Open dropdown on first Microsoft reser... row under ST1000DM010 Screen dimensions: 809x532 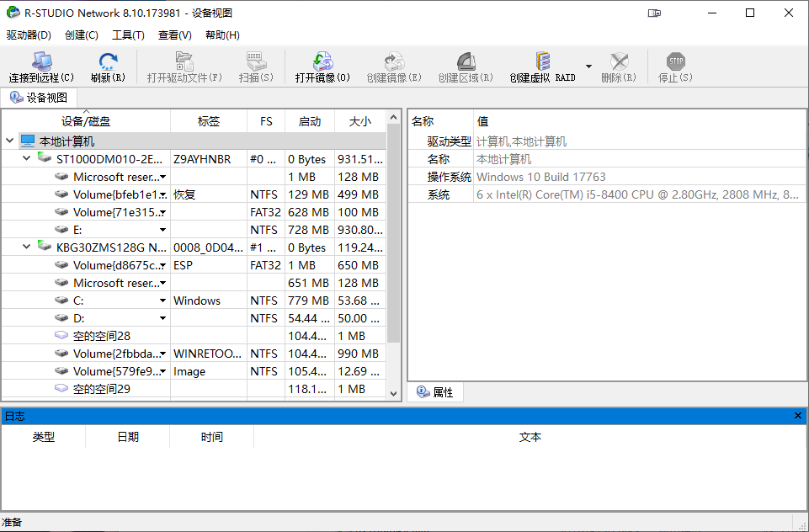163,177
